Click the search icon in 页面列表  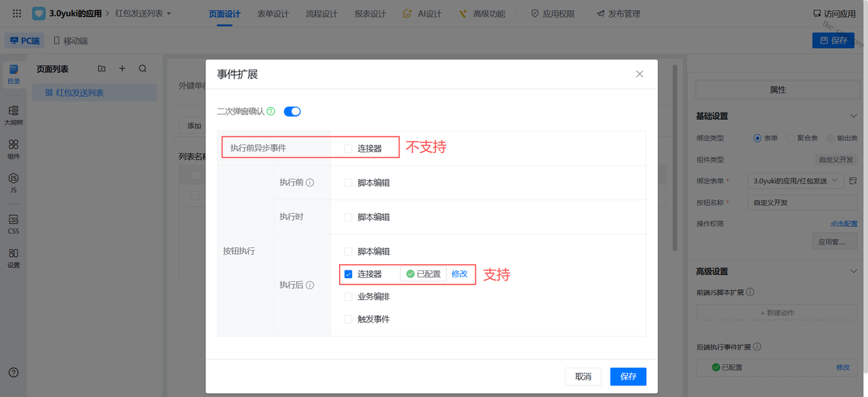click(x=142, y=68)
